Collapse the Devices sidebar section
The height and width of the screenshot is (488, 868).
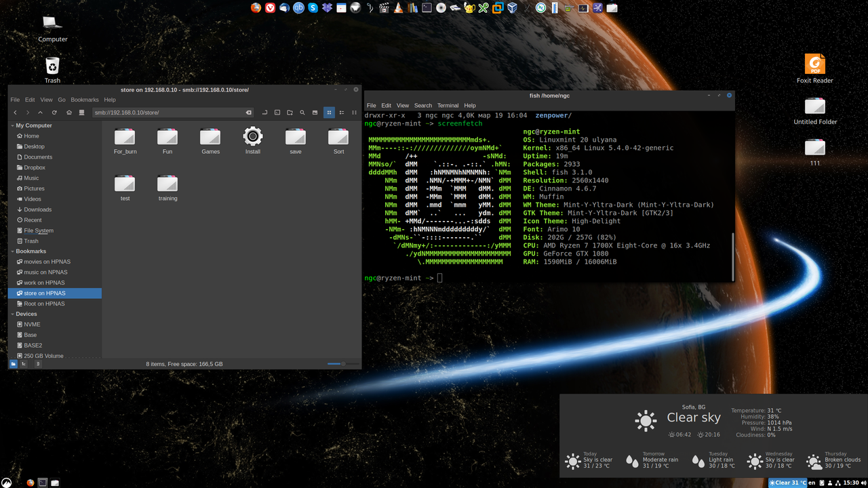coord(12,314)
